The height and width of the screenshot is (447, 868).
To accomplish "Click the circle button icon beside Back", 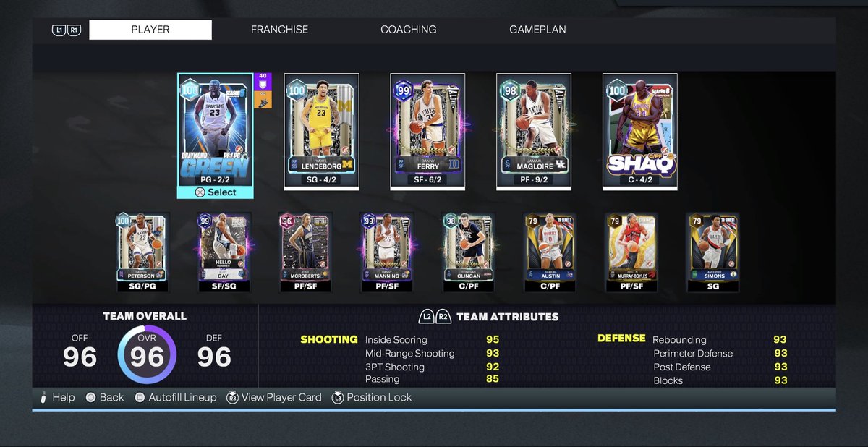I will tap(90, 397).
